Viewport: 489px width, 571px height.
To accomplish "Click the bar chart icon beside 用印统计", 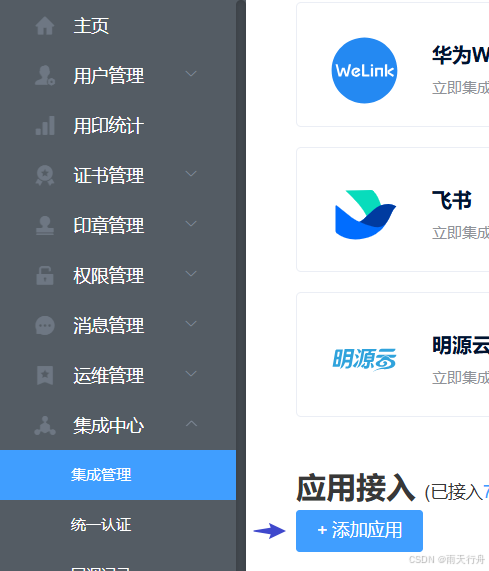I will [45, 126].
